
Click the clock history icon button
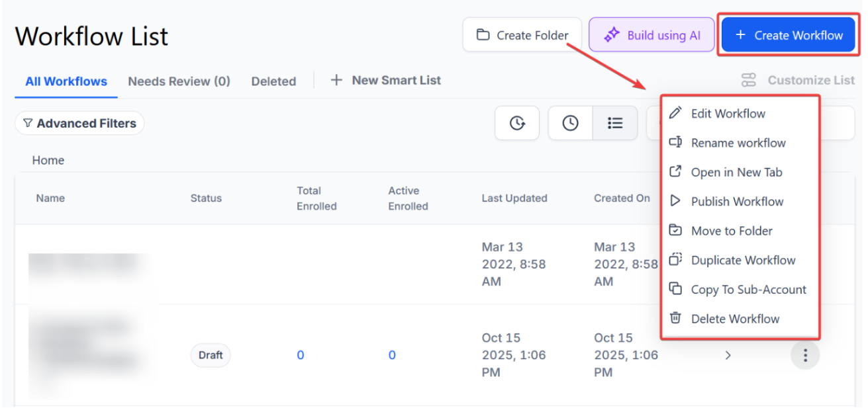pos(570,123)
